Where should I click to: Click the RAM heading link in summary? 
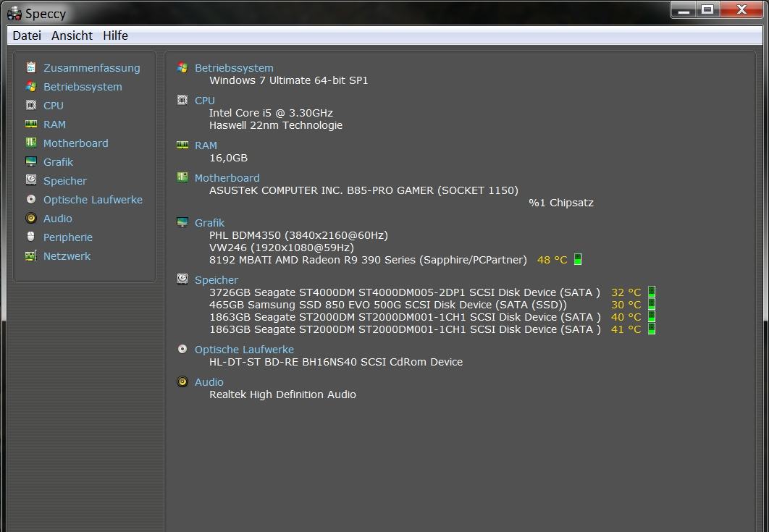(206, 145)
